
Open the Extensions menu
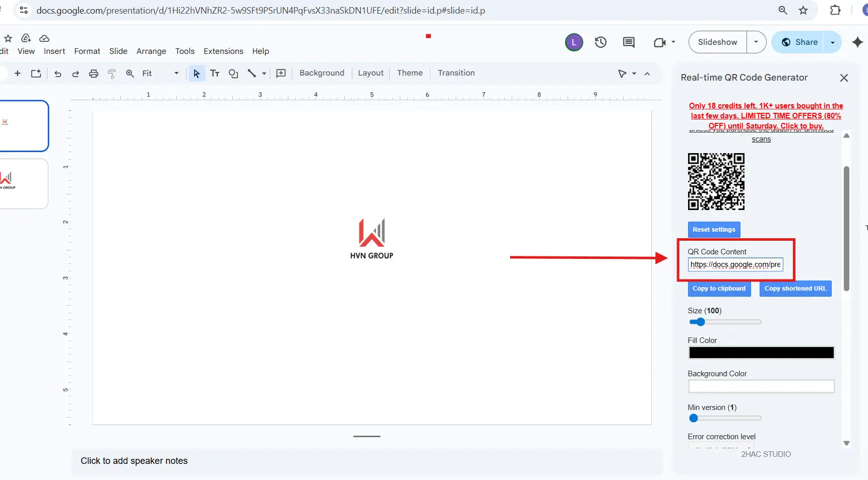pos(223,51)
